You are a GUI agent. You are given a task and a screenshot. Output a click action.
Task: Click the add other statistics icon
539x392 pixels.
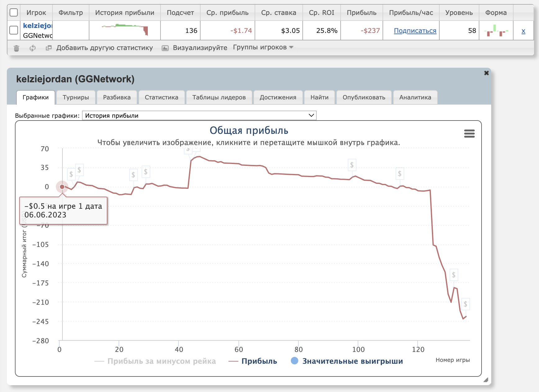tap(48, 48)
